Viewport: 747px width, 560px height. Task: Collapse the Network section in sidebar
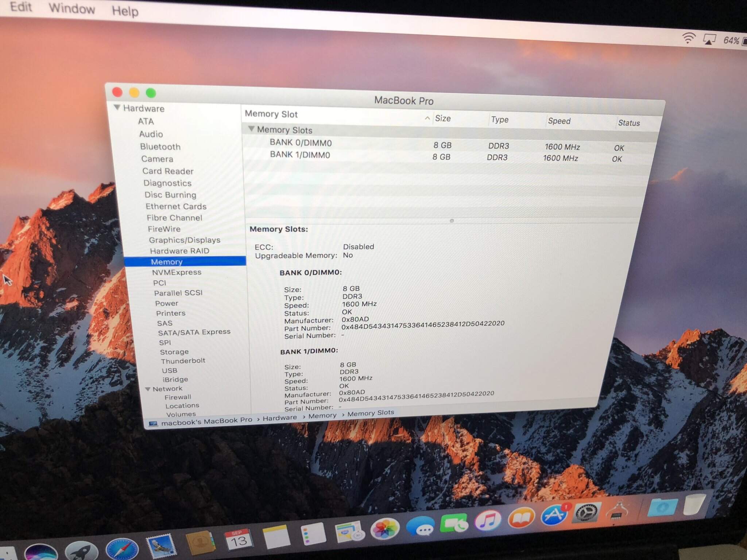(148, 389)
